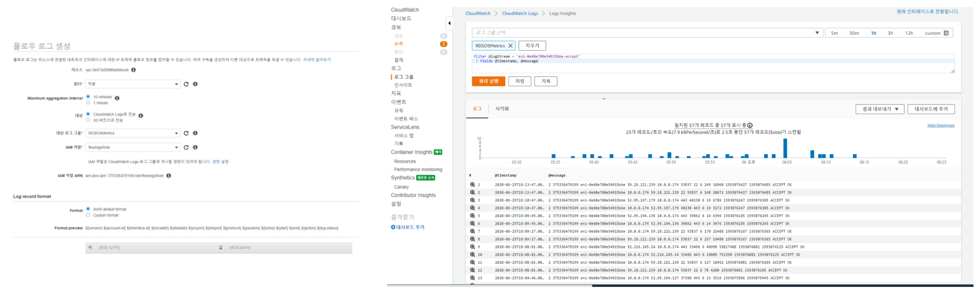
Task: Go to CloudWatch Logs breadcrumb
Action: pyautogui.click(x=520, y=13)
